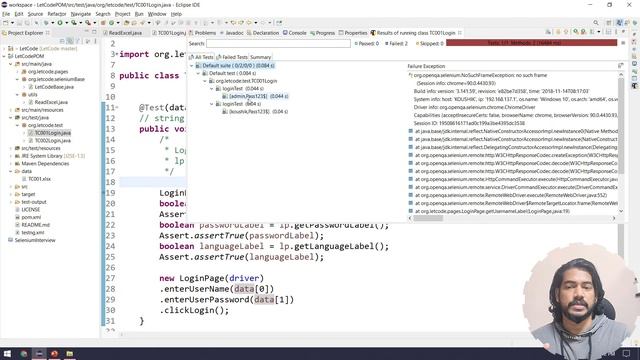Click the stop icon right of red progress bar
This screenshot has width=640, height=360.
[x=623, y=43]
